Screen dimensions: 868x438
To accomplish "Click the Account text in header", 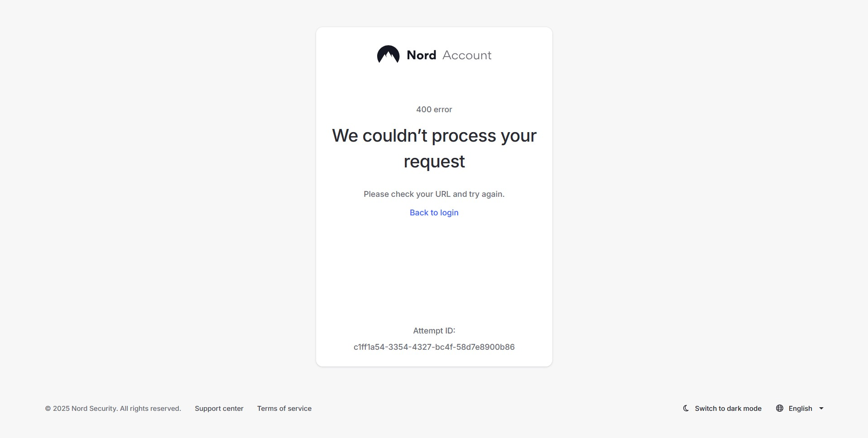I will click(467, 55).
